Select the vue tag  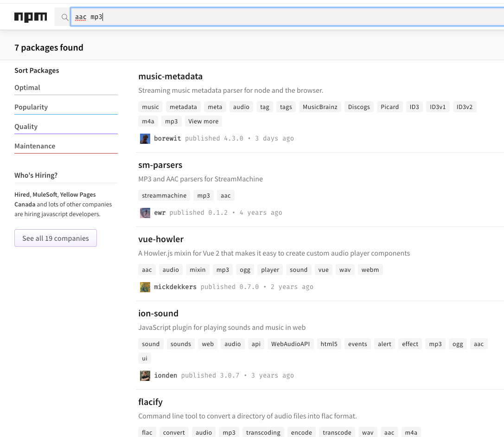[323, 270]
